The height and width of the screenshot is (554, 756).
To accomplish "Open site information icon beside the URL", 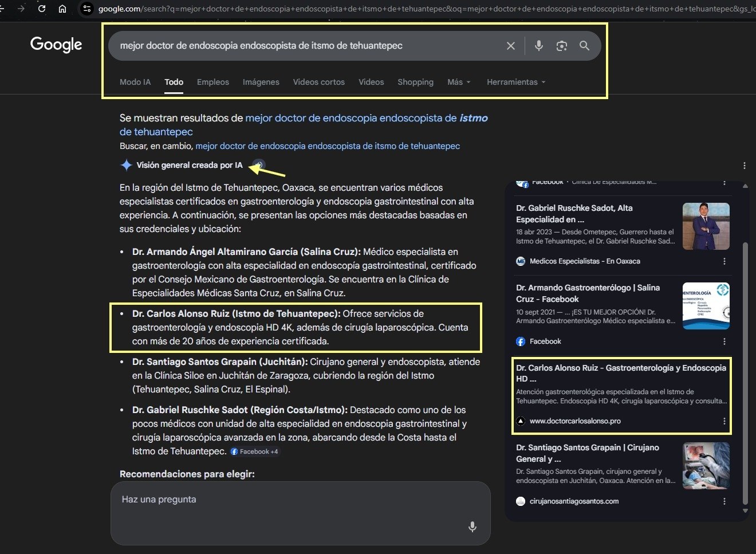I will click(x=87, y=9).
